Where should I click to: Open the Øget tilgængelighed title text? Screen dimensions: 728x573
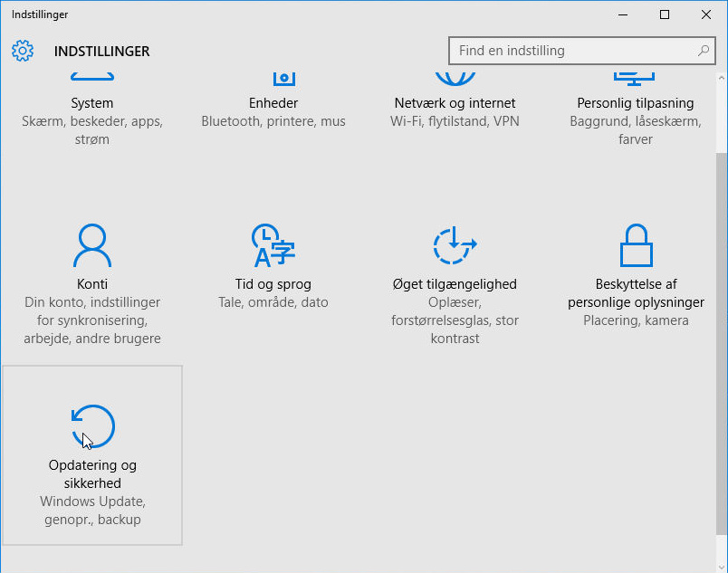point(455,284)
